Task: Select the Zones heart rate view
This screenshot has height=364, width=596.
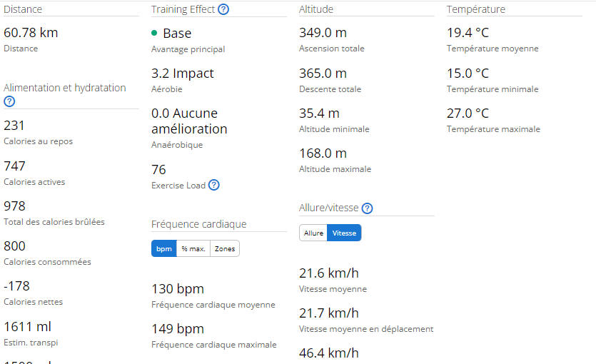Action: coord(225,248)
